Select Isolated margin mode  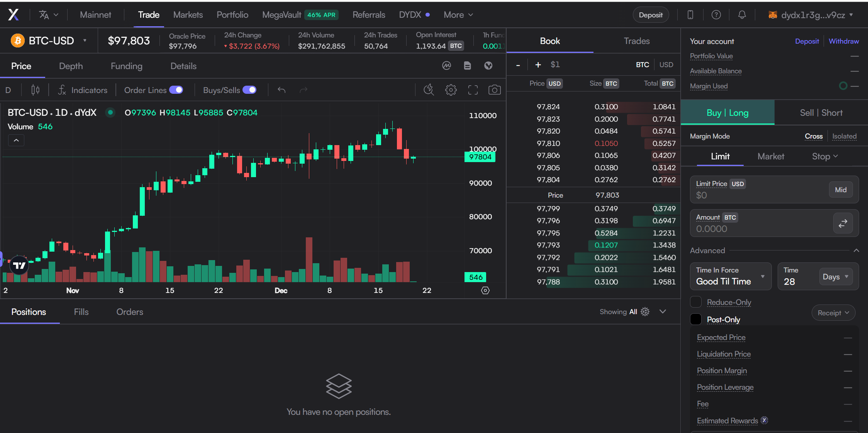pos(844,136)
